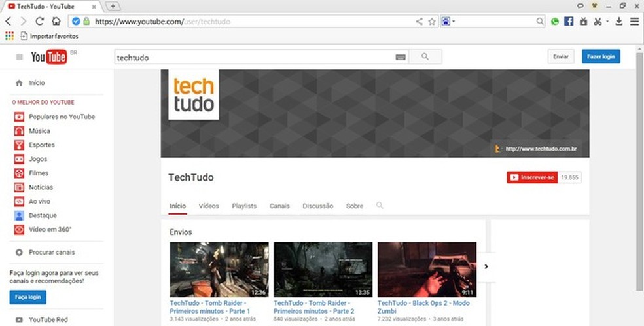
Task: Switch to the Playlists channel tab
Action: coord(244,206)
